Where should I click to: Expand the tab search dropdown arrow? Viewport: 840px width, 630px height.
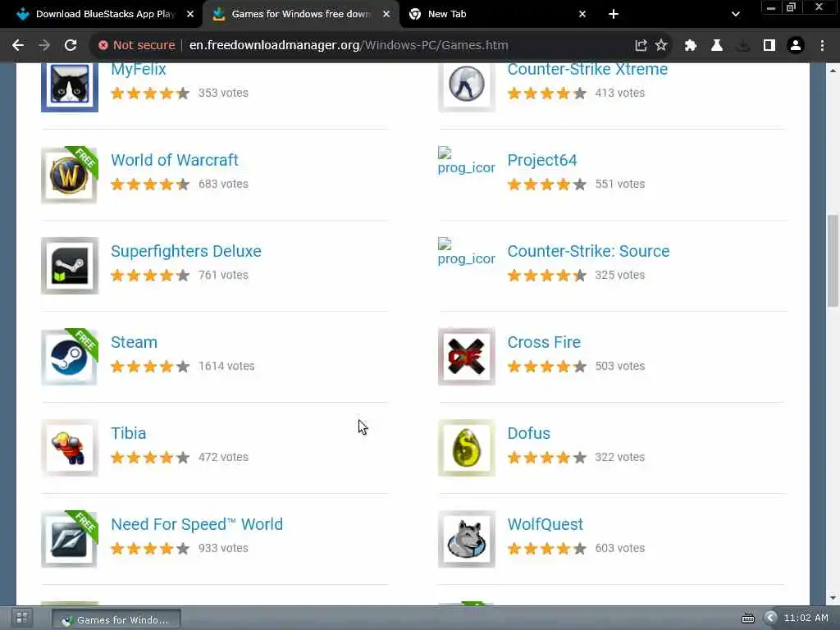point(736,15)
